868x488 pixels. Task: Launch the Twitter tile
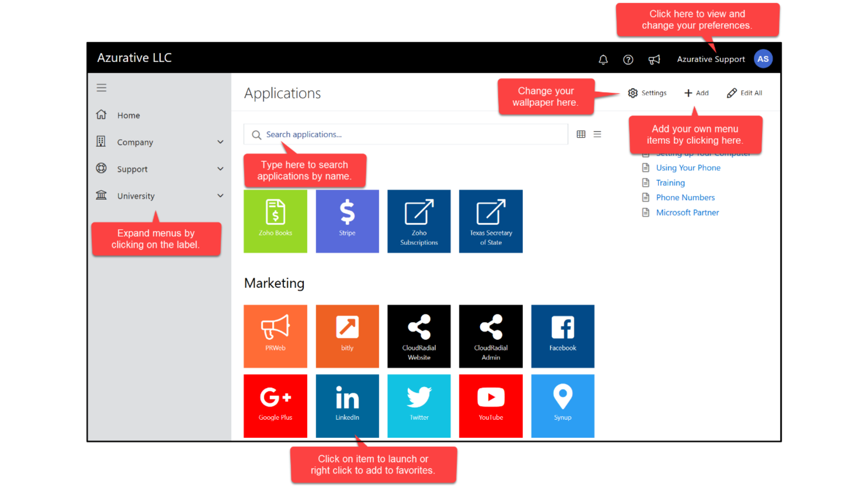419,406
